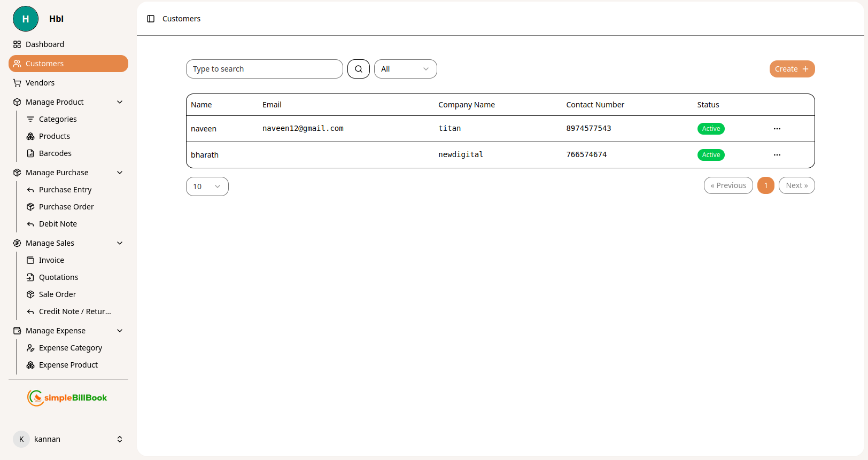
Task: Open actions menu for naveen row
Action: [777, 129]
